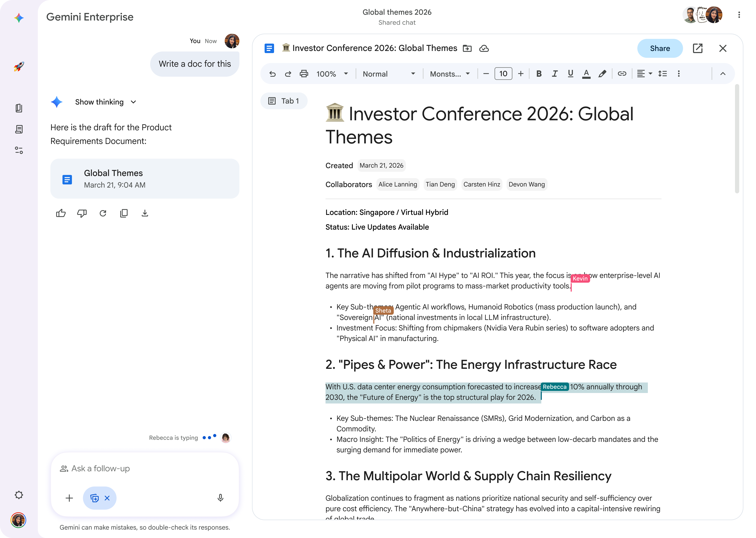Screen dimensions: 756x538
Task: Click Share button
Action: click(660, 48)
